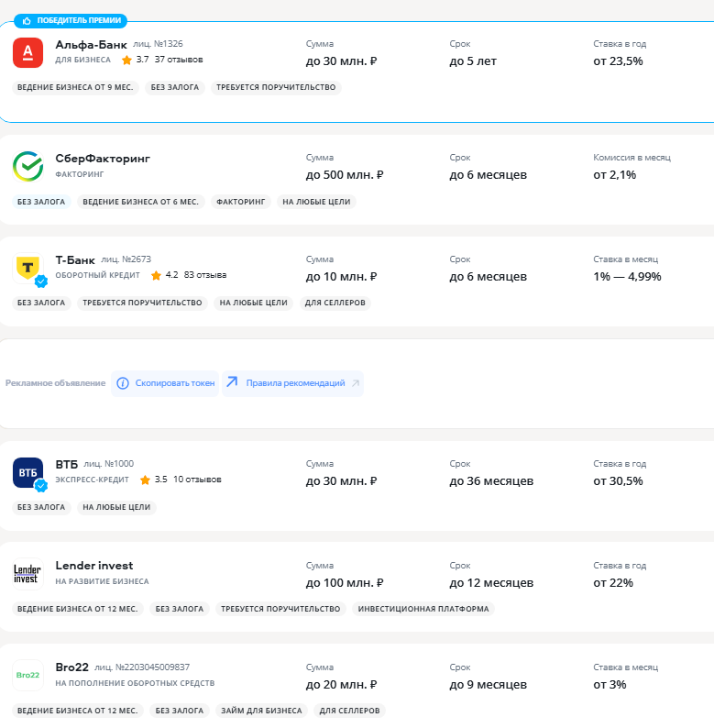Screen dimensions: 714x728
Task: Click Для селлеров tag in T-Bank card
Action: [335, 303]
